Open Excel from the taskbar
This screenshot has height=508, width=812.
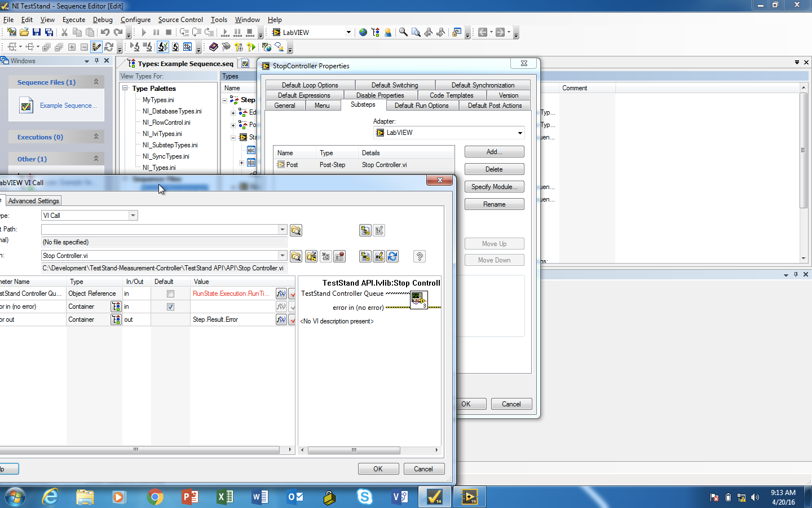point(224,497)
